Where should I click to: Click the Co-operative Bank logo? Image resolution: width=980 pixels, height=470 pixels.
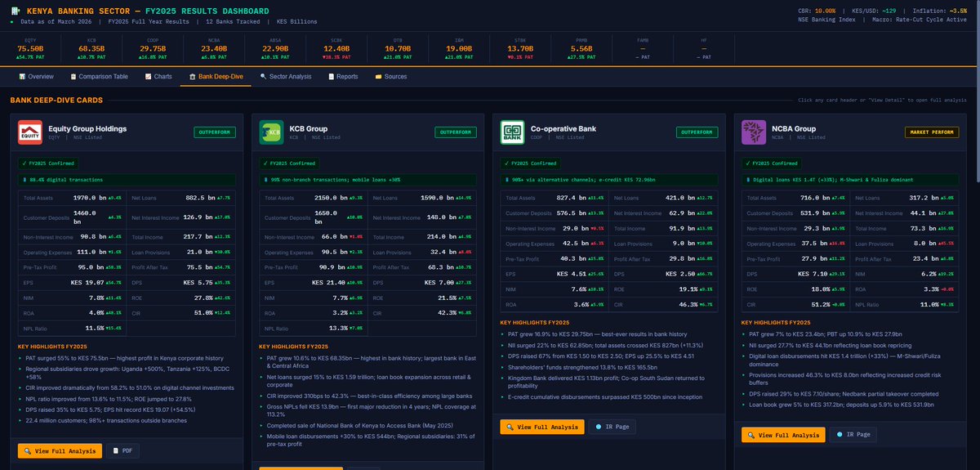tap(512, 132)
